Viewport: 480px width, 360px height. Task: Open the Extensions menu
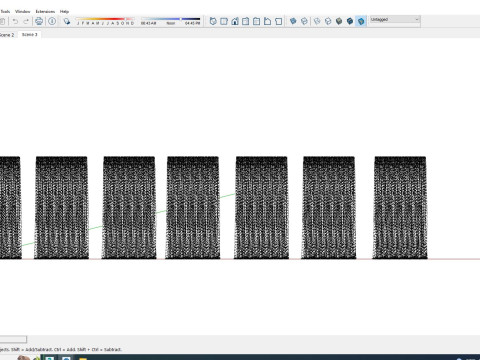tap(45, 11)
